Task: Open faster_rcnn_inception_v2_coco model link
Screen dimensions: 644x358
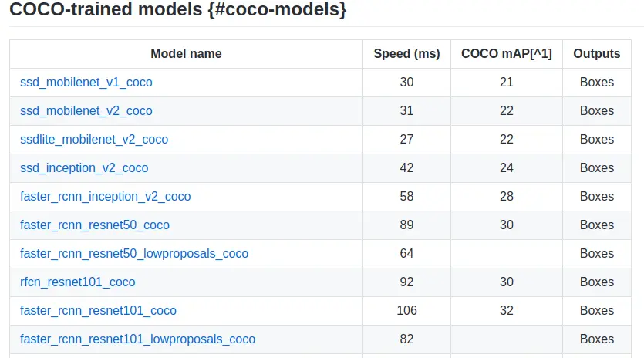Action: 106,197
